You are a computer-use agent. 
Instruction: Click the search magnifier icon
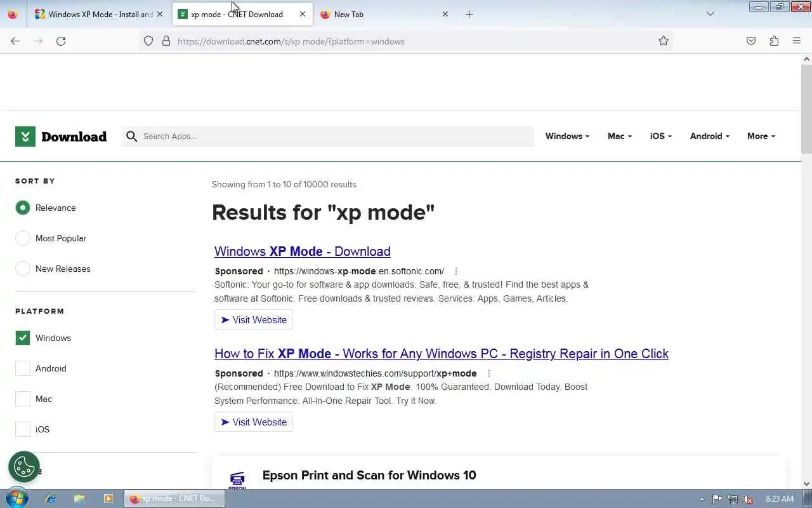(x=132, y=137)
